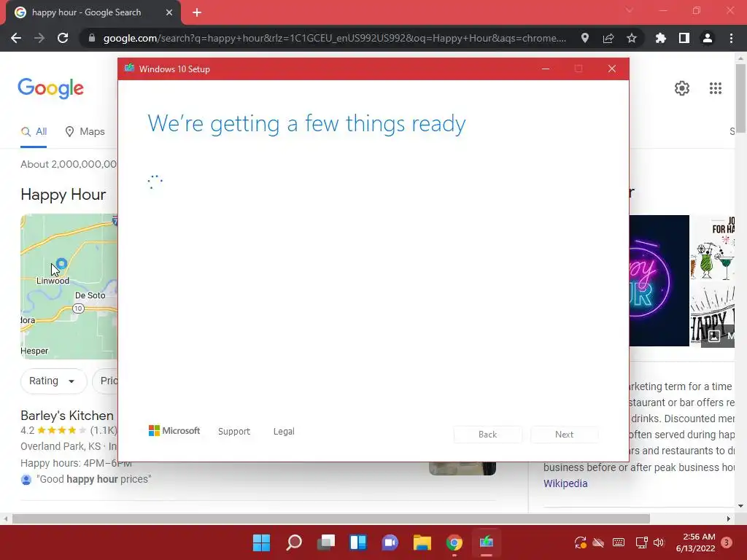Click Legal in Windows 10 Setup
Image resolution: width=747 pixels, height=560 pixels.
(284, 432)
